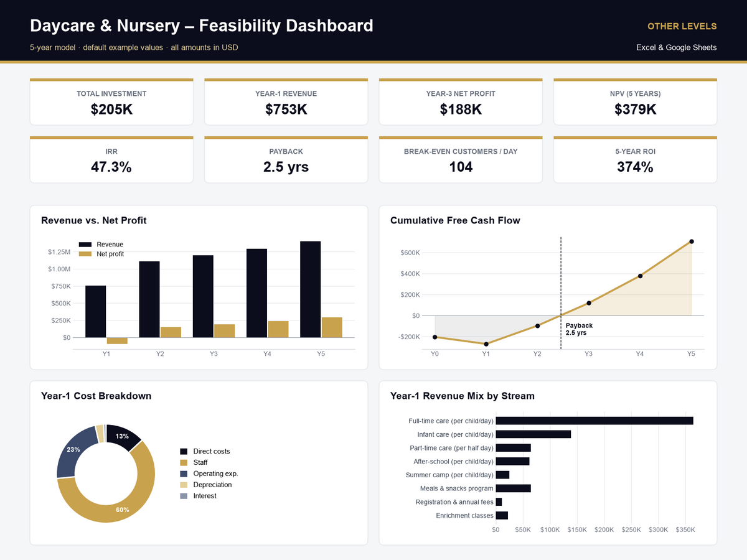Click the NPV (5 Years) $379K value

635,110
